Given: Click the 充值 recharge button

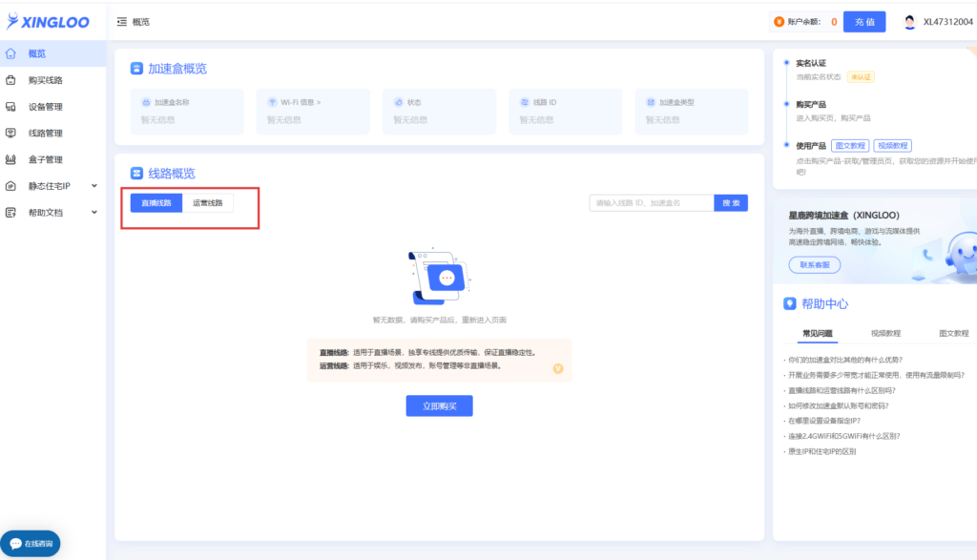Looking at the screenshot, I should 864,22.
